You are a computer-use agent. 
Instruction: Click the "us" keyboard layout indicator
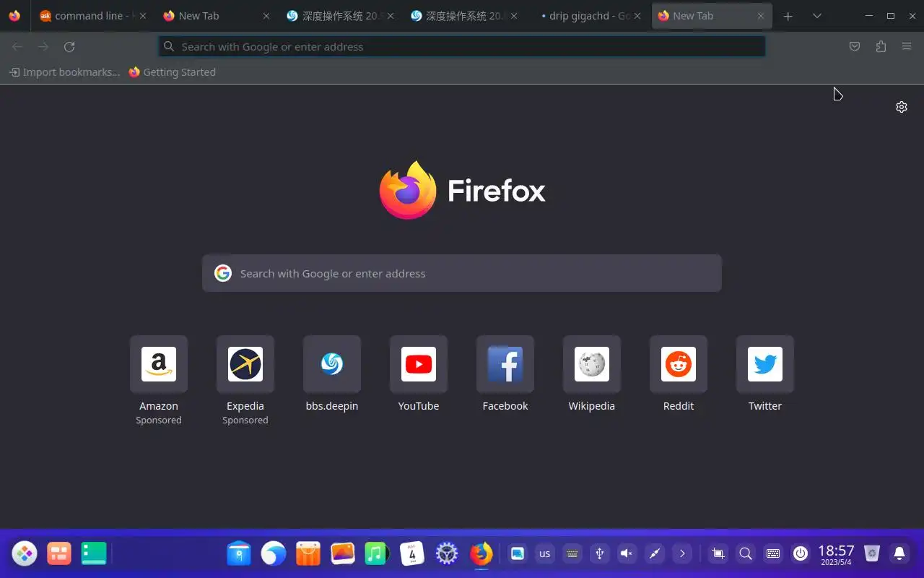coord(545,554)
